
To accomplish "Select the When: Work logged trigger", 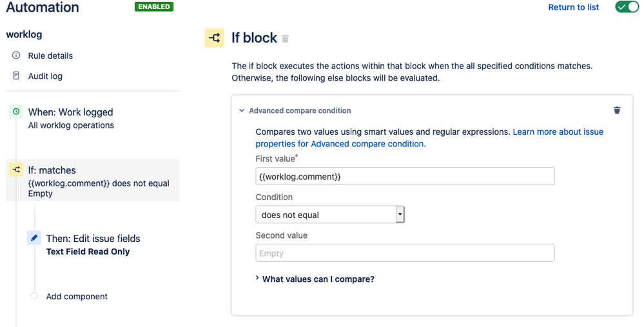I will pos(71,112).
